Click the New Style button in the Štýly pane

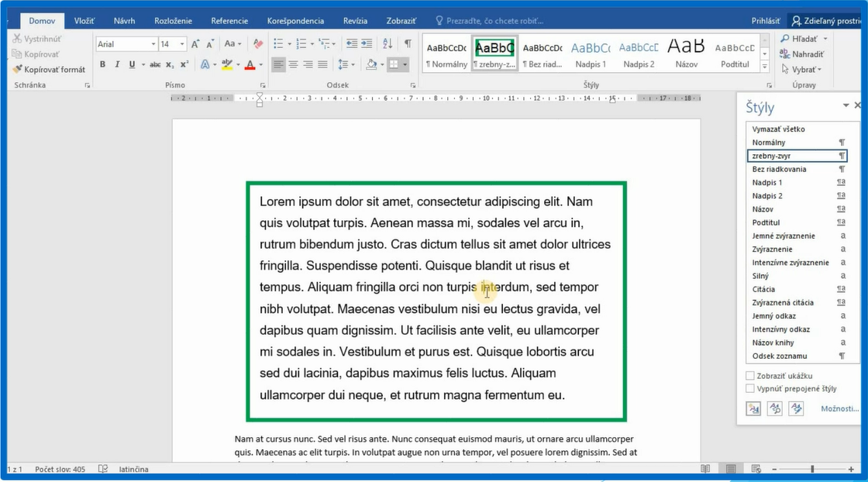click(753, 408)
